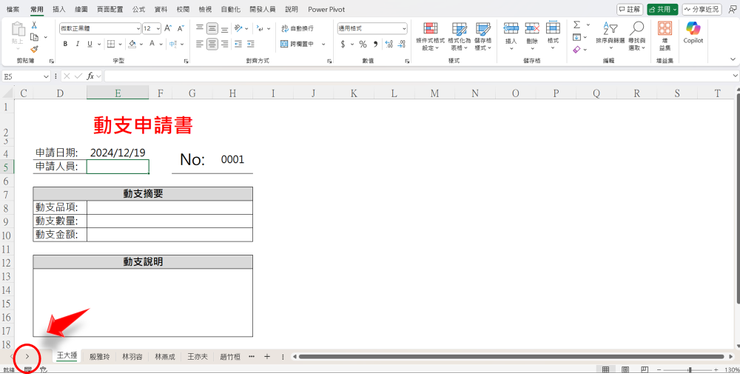The width and height of the screenshot is (740, 374).
Task: Expand Cell Styles (儲存格樣式) menu
Action: (483, 37)
